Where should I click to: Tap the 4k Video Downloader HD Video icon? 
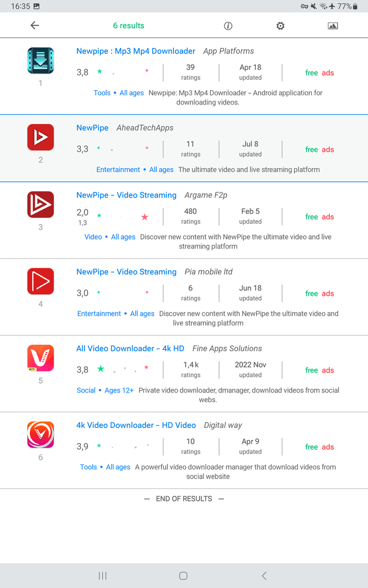click(40, 435)
